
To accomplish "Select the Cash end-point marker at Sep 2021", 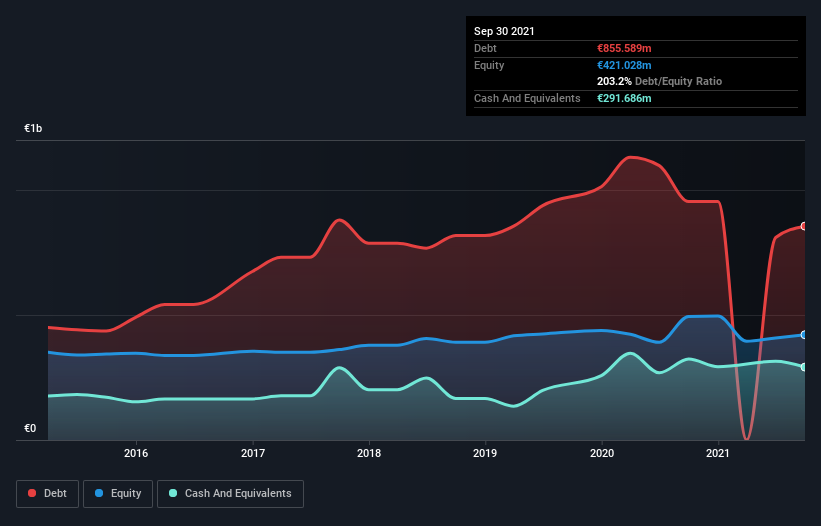I will 804,367.
